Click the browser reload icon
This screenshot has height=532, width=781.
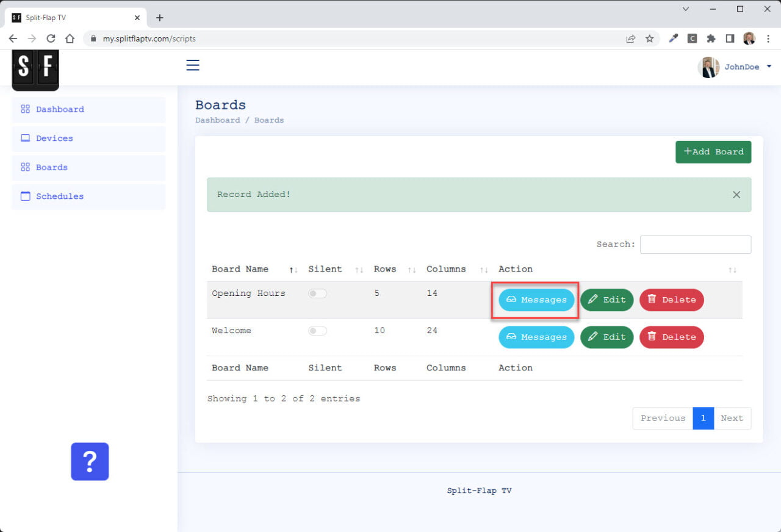[x=51, y=38]
